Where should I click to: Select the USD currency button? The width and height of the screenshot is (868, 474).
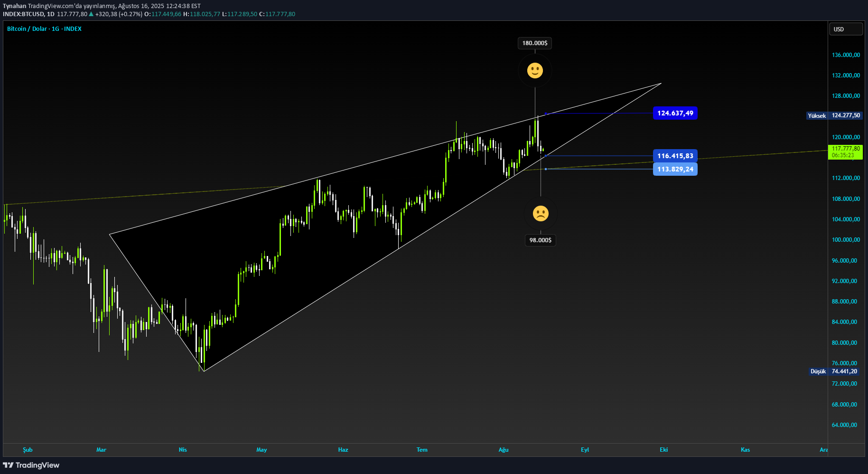(x=846, y=29)
